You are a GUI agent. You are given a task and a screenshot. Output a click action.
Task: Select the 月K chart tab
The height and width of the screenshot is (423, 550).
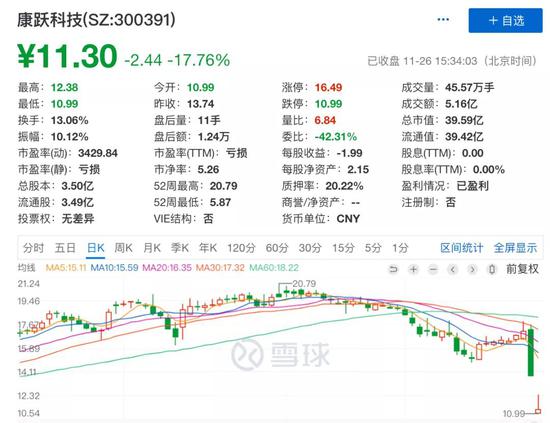152,248
